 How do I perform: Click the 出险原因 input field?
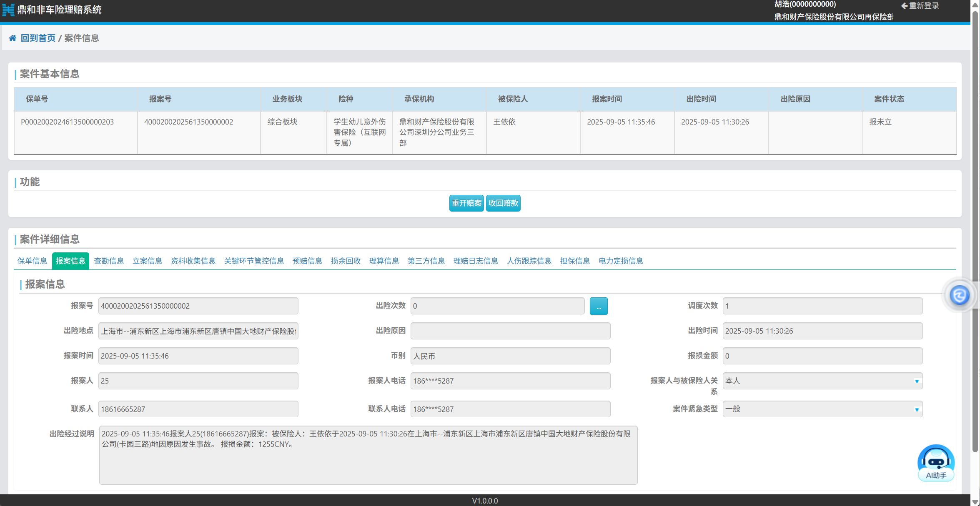[x=510, y=331]
